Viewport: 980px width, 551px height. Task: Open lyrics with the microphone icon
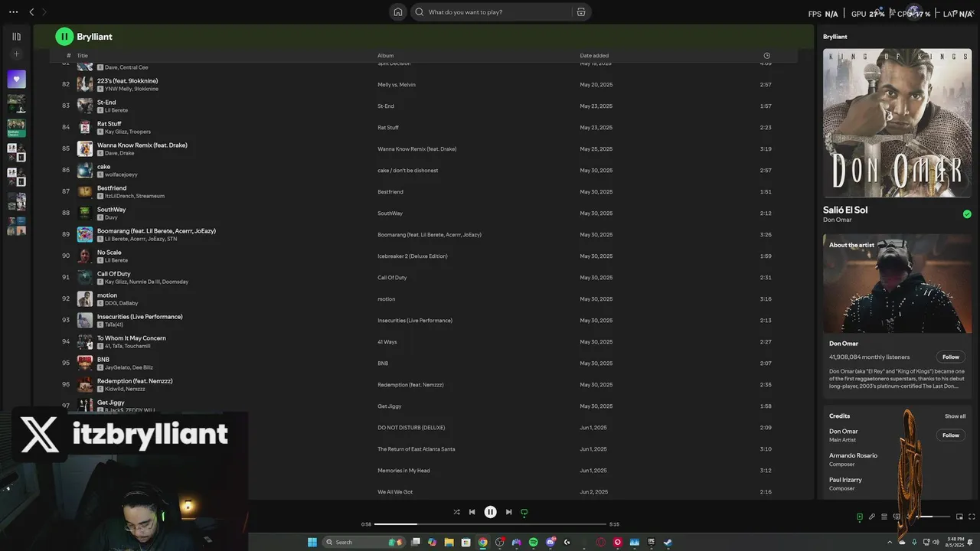(872, 517)
